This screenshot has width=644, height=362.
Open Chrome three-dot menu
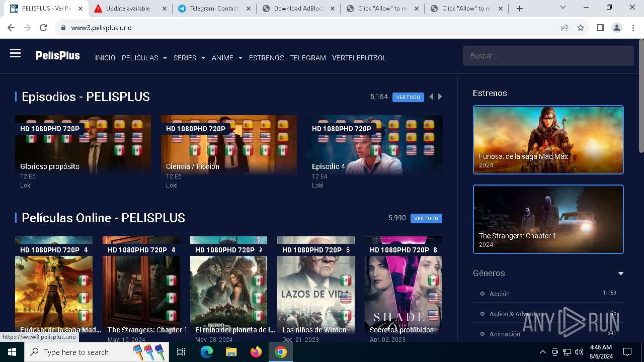pyautogui.click(x=633, y=28)
